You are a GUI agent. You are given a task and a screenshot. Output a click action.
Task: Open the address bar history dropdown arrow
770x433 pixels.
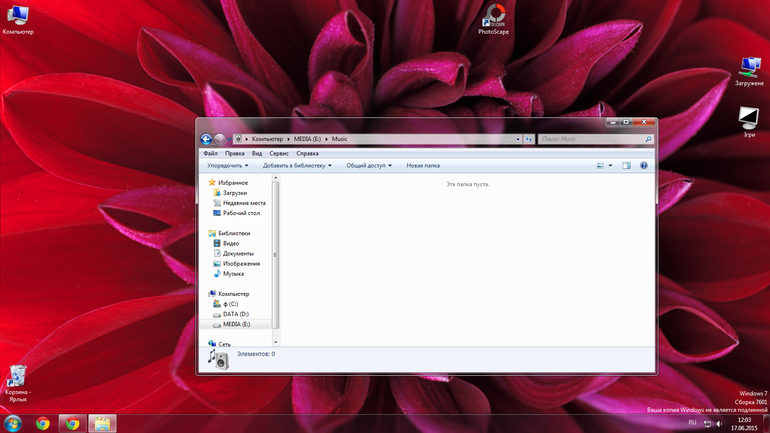point(518,139)
